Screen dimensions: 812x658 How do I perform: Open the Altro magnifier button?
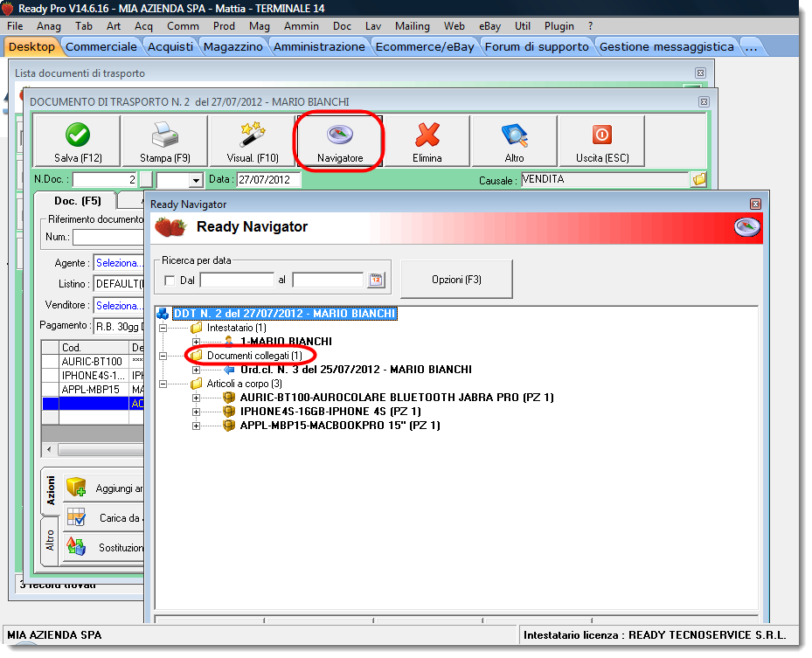(x=515, y=141)
